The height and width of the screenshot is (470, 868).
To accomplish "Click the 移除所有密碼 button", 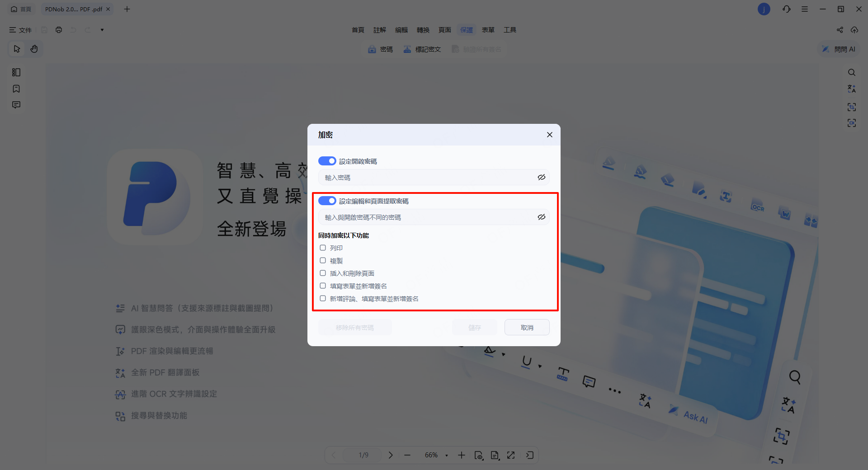I will click(x=355, y=327).
